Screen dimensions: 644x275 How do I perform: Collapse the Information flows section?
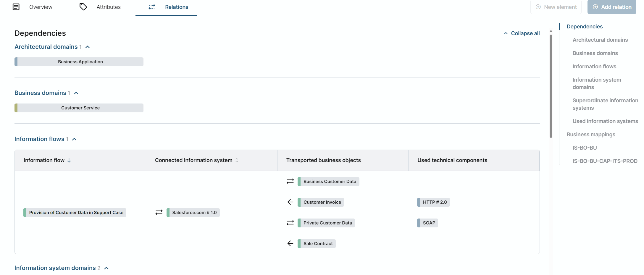[x=74, y=139]
